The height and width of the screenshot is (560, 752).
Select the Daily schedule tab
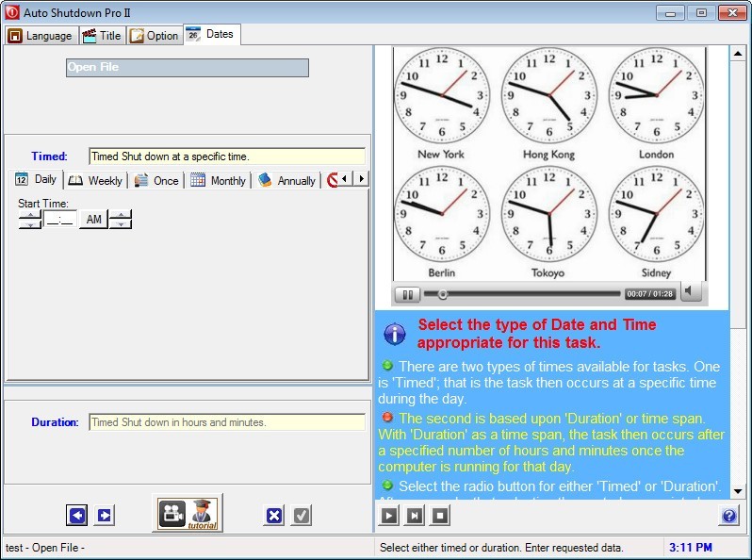tap(37, 179)
